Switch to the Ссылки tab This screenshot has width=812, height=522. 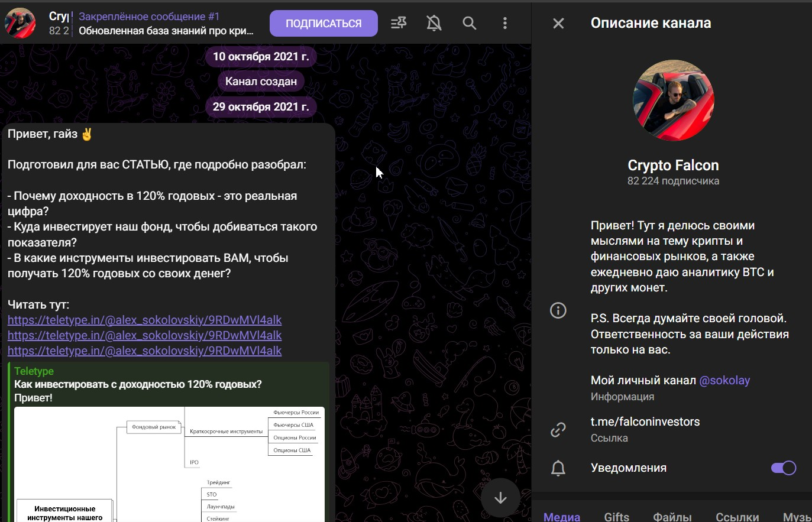(x=737, y=516)
